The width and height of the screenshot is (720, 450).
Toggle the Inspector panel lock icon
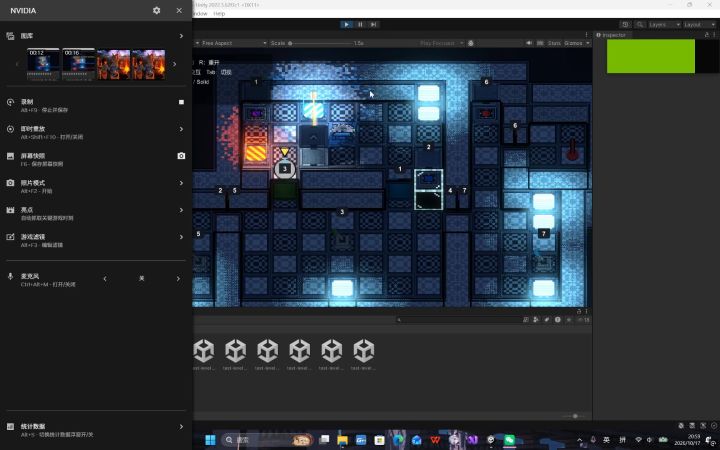[707, 35]
